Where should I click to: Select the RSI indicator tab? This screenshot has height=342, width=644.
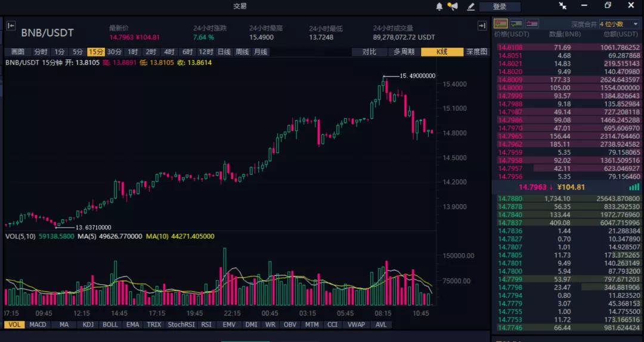click(206, 325)
